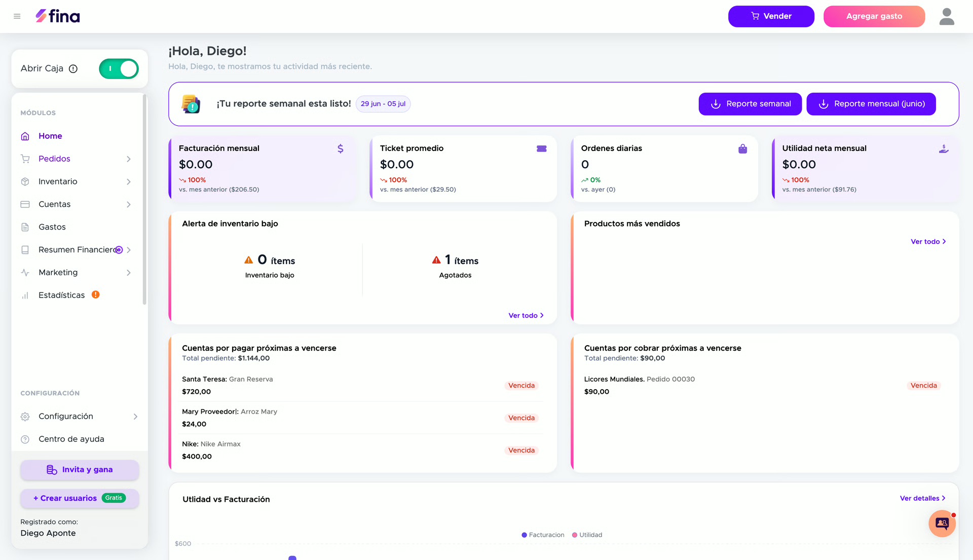
Task: Click the Marketing pulse icon
Action: [x=25, y=273]
